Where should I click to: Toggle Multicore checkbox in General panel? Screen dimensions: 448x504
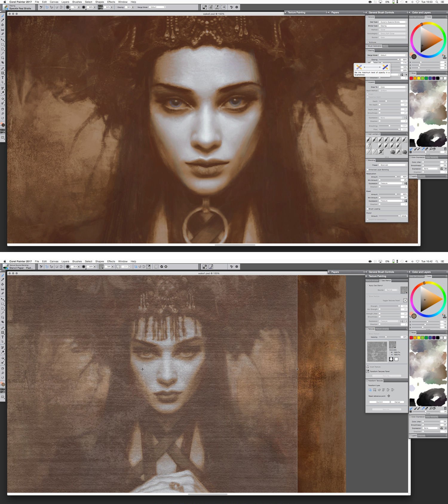click(367, 42)
